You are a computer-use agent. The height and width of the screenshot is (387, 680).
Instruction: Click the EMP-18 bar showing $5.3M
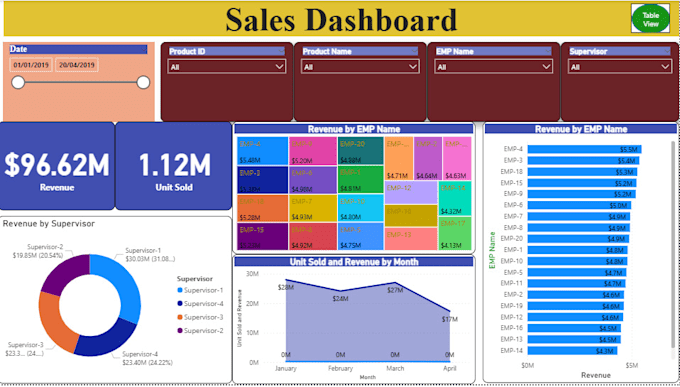tap(582, 172)
